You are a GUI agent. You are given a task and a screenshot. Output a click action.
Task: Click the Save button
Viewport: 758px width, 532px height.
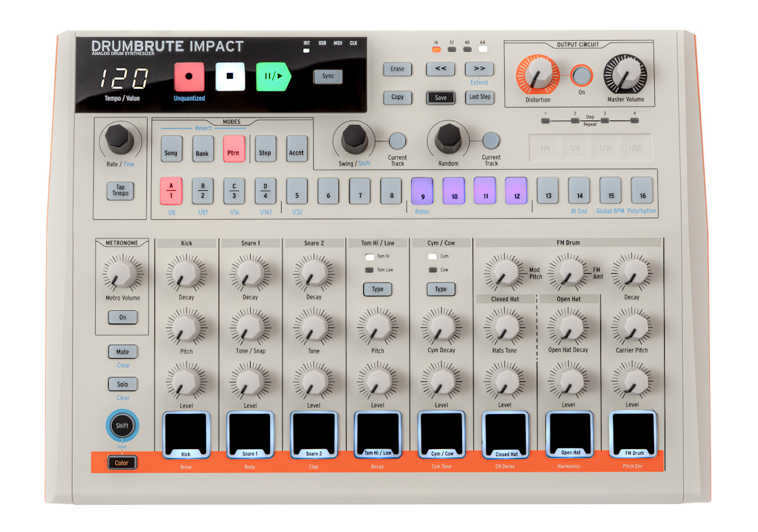pos(440,97)
